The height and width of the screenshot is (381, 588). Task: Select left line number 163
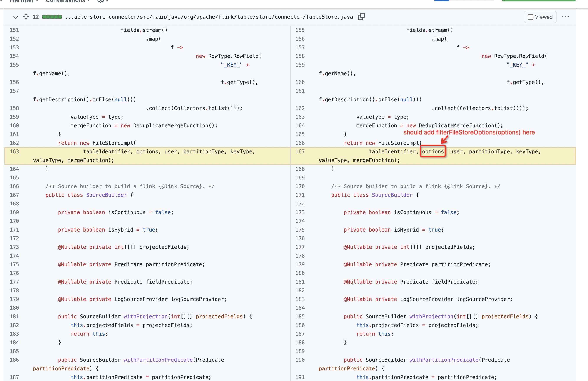14,152
